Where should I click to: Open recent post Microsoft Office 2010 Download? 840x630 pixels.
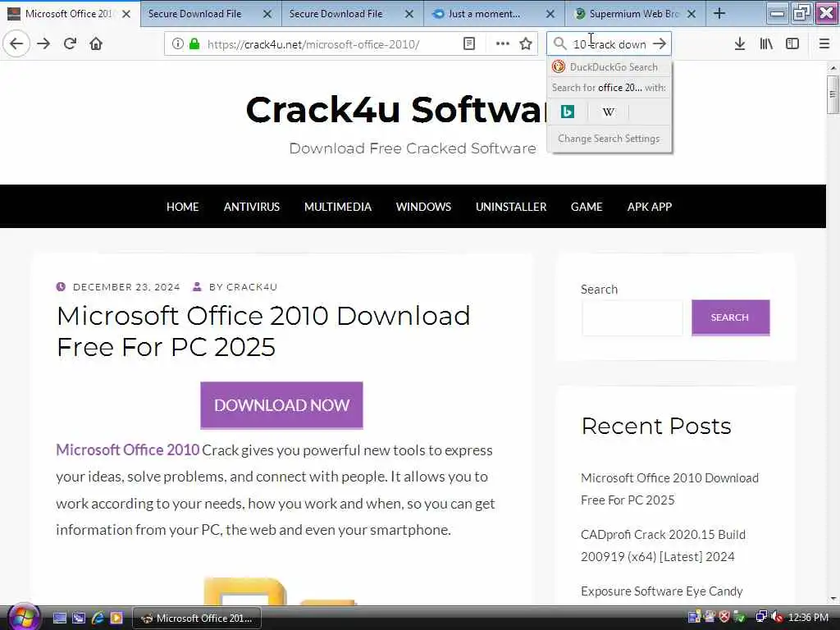[x=669, y=489]
